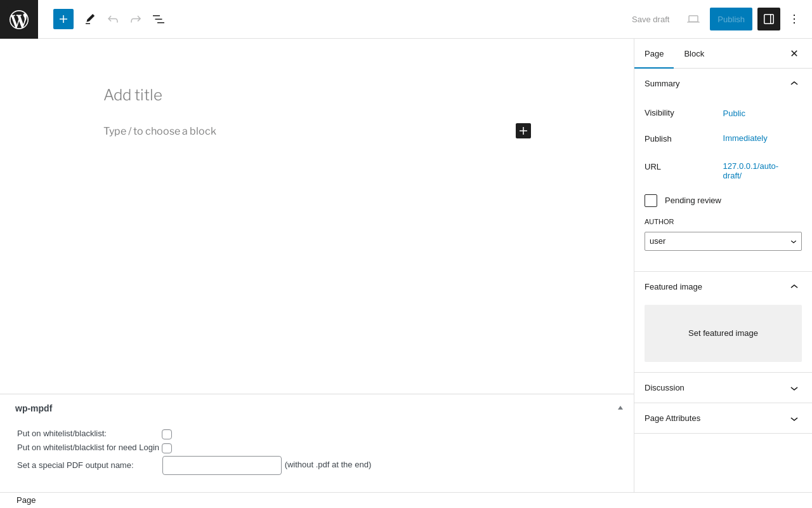812x508 pixels.
Task: Tick whitelist/blacklist for need Login checkbox
Action: point(167,448)
